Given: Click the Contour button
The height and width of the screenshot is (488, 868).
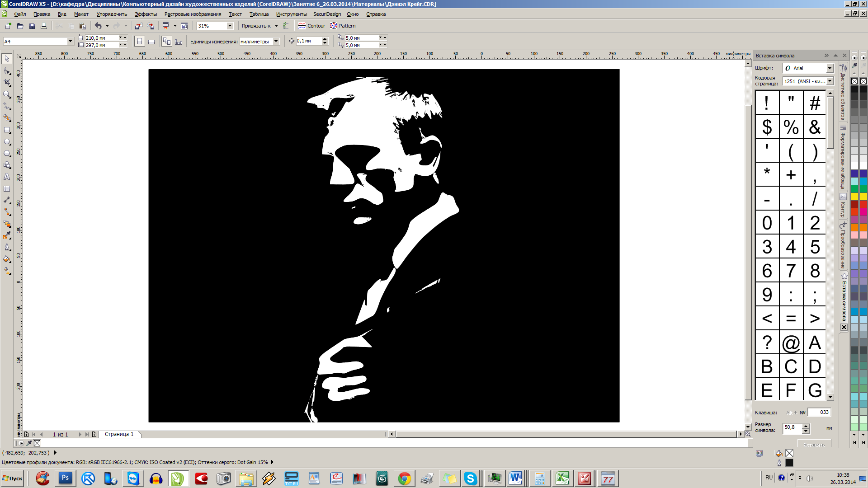Looking at the screenshot, I should (311, 26).
